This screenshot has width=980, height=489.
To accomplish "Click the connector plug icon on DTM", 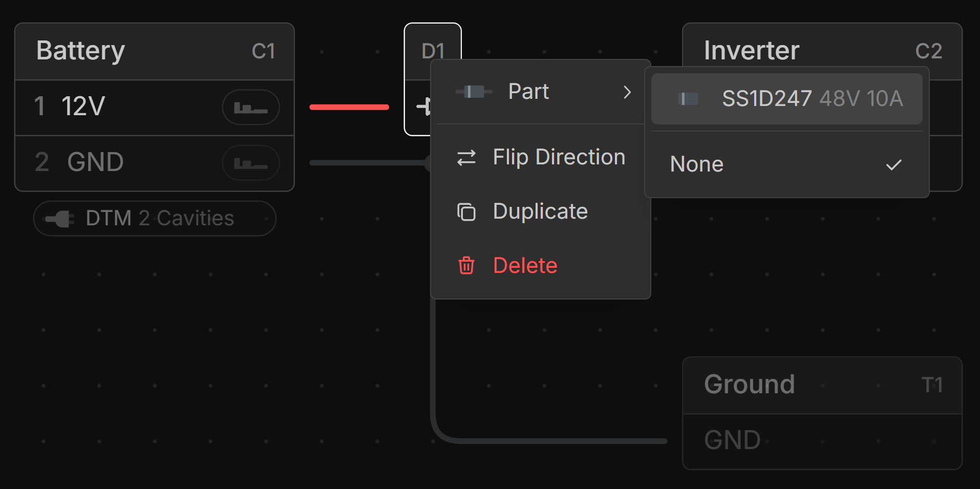I will [x=60, y=219].
